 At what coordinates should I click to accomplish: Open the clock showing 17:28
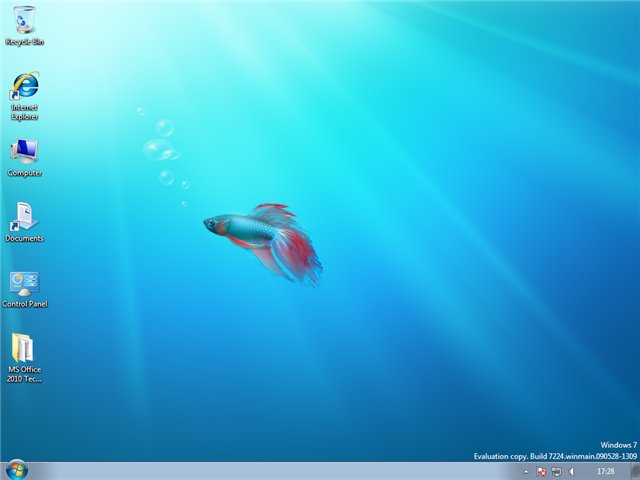tap(606, 471)
